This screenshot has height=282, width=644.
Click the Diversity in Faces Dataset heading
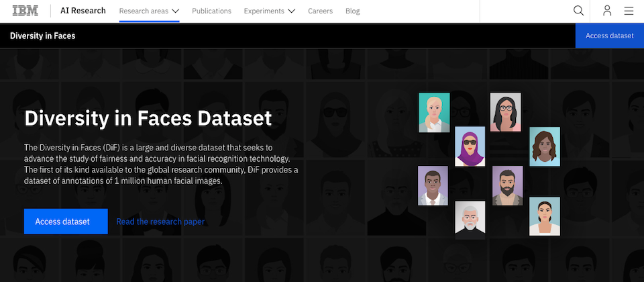tap(148, 118)
